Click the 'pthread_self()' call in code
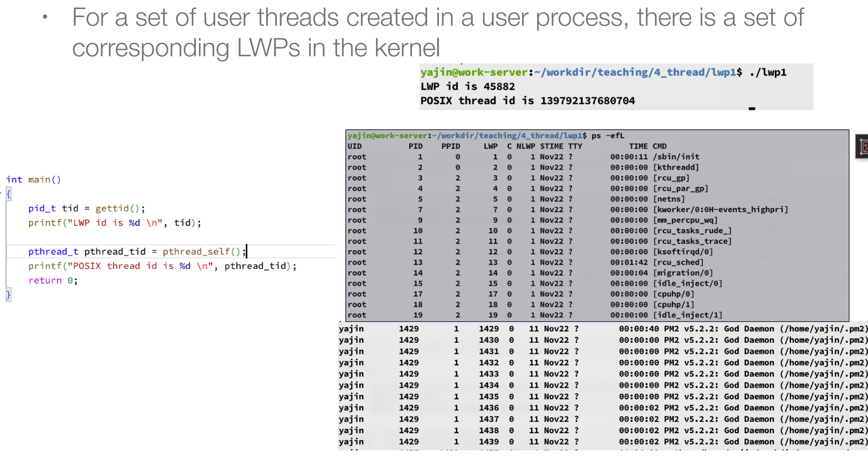868x463 pixels. click(x=202, y=252)
